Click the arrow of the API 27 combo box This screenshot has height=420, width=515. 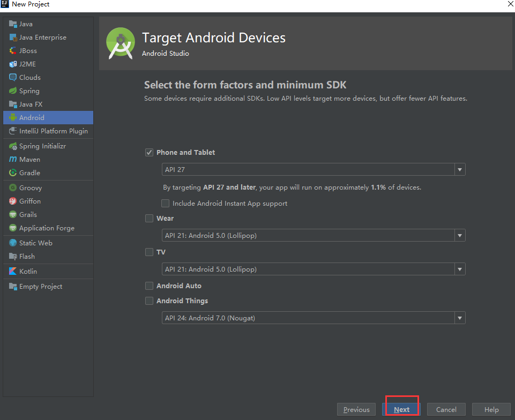[x=460, y=169]
